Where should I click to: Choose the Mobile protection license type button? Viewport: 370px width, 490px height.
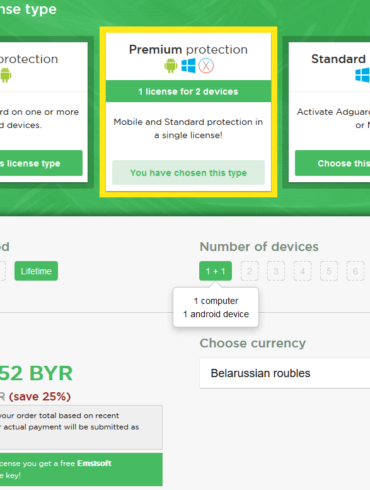[41, 163]
